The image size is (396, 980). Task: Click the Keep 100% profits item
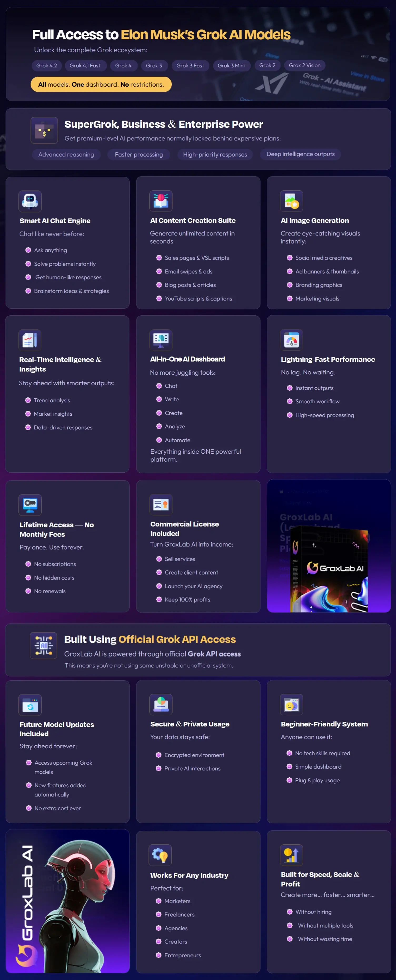[x=187, y=600]
